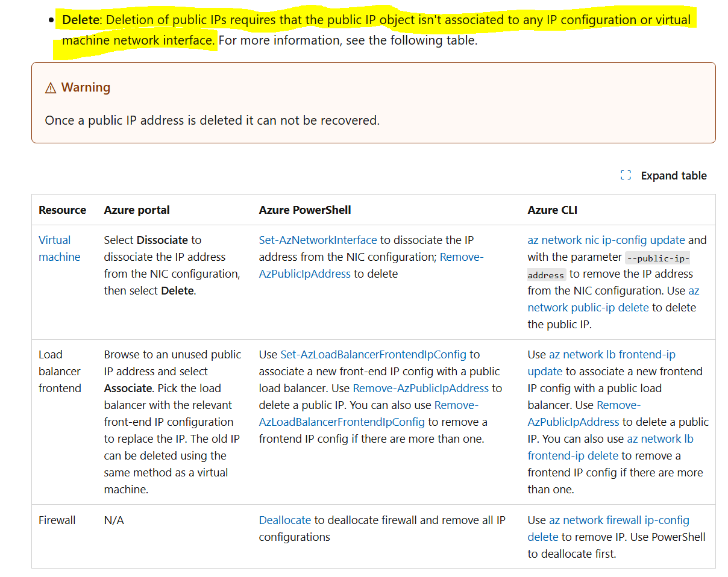This screenshot has width=728, height=577.
Task: Click the Warning heading text
Action: (86, 87)
